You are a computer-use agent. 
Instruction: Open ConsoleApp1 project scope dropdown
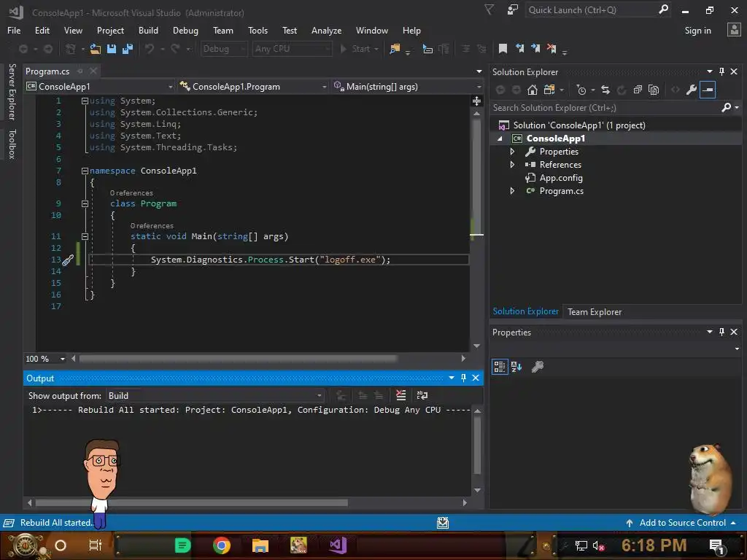[99, 87]
